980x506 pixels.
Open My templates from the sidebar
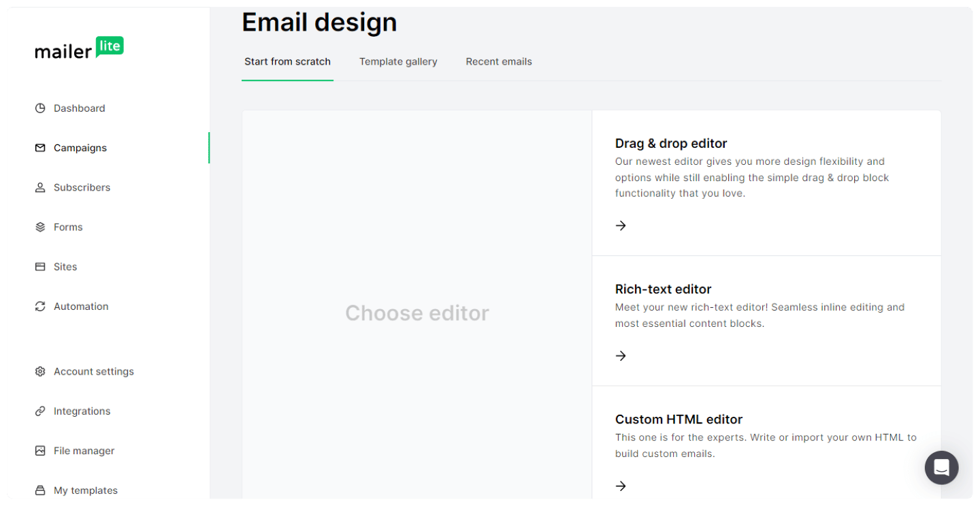[85, 490]
